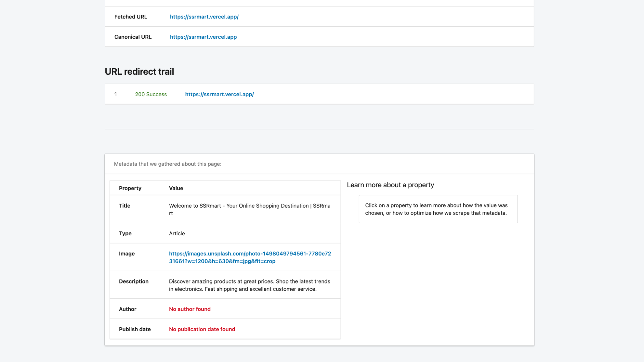This screenshot has width=644, height=362.
Task: Click the 'URL redirect trail' heading
Action: 139,71
